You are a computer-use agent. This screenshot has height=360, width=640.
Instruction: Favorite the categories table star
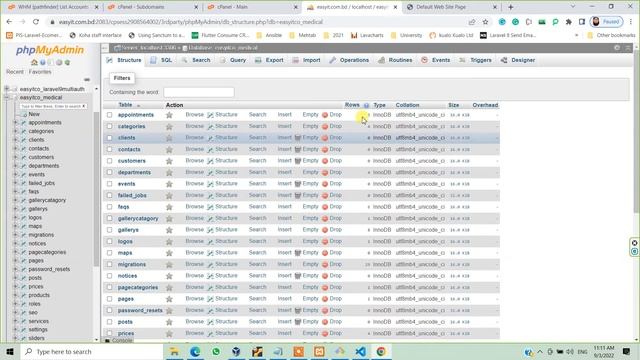point(169,127)
